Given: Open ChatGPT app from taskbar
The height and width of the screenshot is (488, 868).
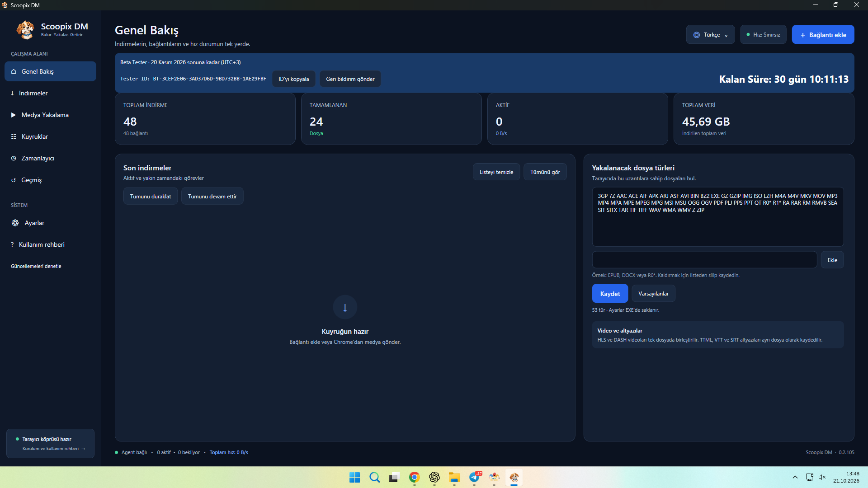Looking at the screenshot, I should [x=434, y=477].
